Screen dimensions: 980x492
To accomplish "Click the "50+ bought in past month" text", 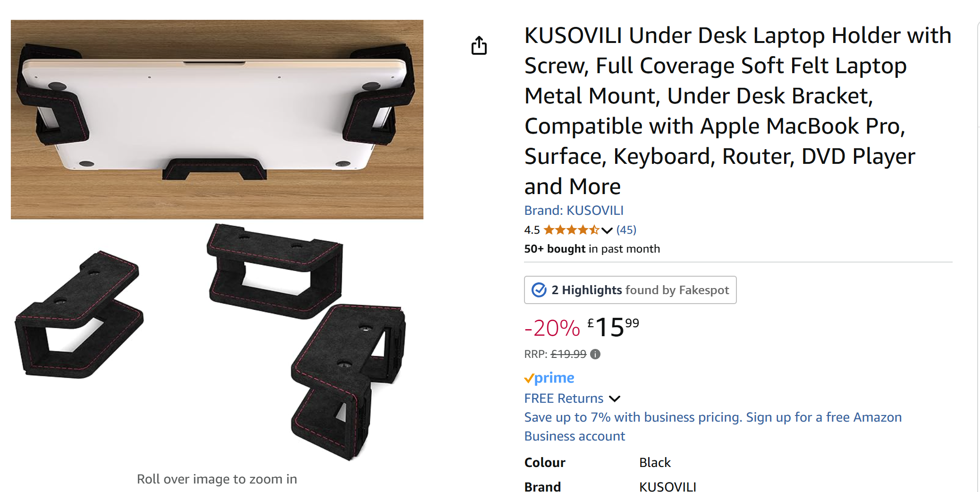I will point(592,249).
